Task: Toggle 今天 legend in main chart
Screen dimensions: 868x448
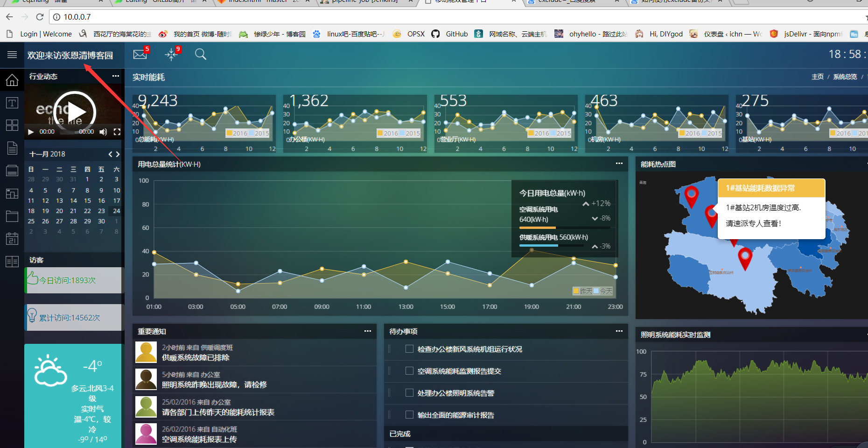Action: [x=602, y=291]
